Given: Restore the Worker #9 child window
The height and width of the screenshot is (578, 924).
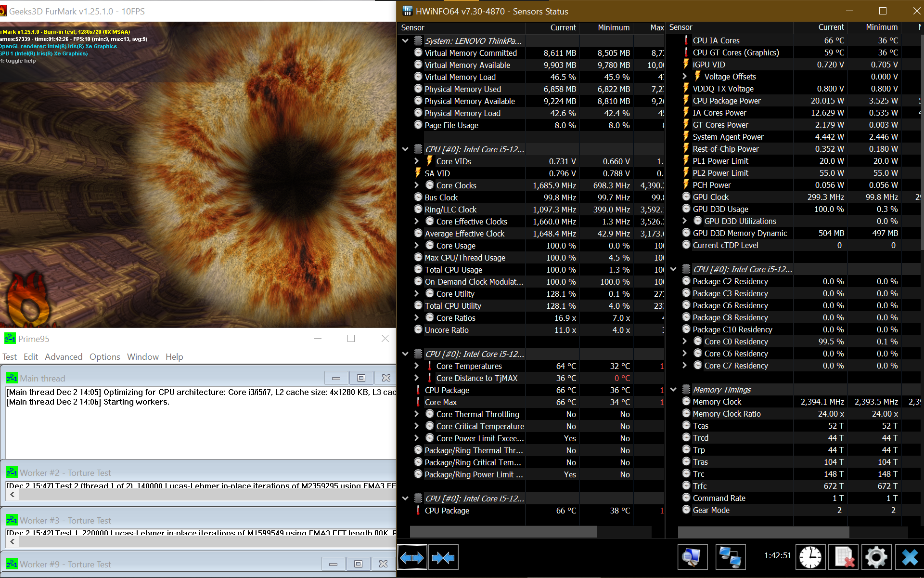Looking at the screenshot, I should (358, 564).
